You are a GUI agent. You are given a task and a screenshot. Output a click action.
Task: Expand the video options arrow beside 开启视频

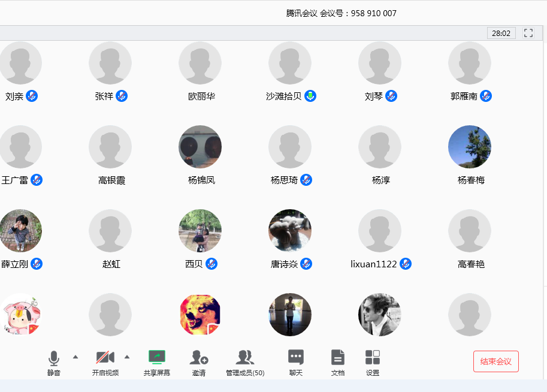[x=127, y=357]
